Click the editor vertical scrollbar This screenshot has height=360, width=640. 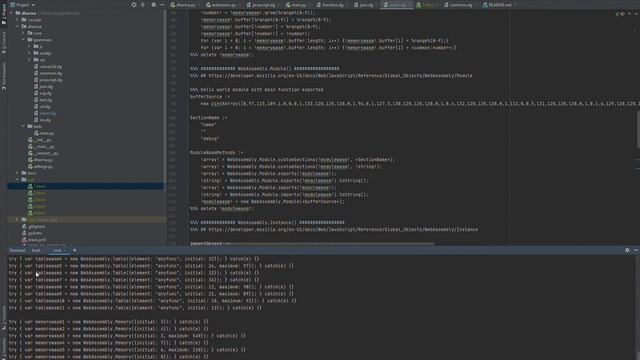(x=638, y=130)
